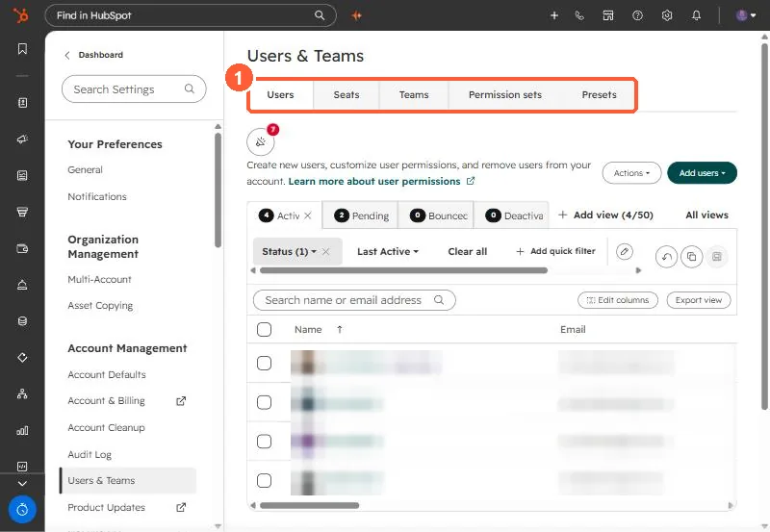
Task: Click Clear all filters
Action: click(x=467, y=252)
